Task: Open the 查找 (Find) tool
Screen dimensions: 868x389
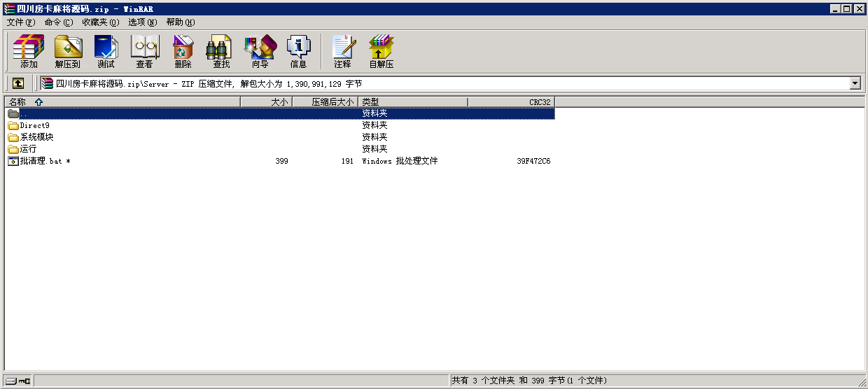Action: click(x=221, y=51)
